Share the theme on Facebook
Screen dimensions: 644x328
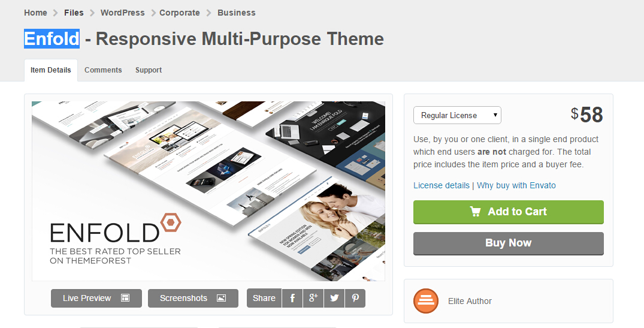coord(292,298)
